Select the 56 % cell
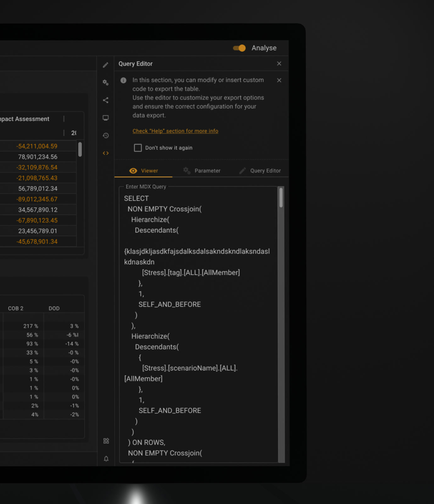Image resolution: width=434 pixels, height=504 pixels. [x=32, y=335]
